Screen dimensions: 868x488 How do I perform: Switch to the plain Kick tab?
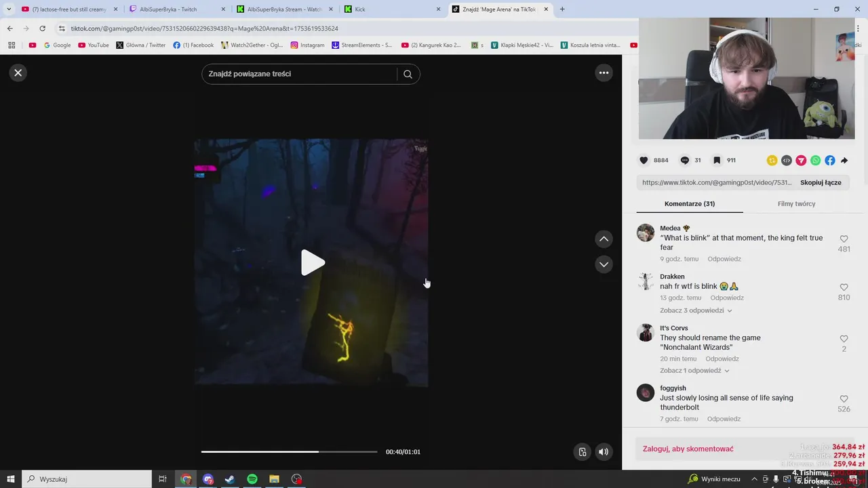393,9
